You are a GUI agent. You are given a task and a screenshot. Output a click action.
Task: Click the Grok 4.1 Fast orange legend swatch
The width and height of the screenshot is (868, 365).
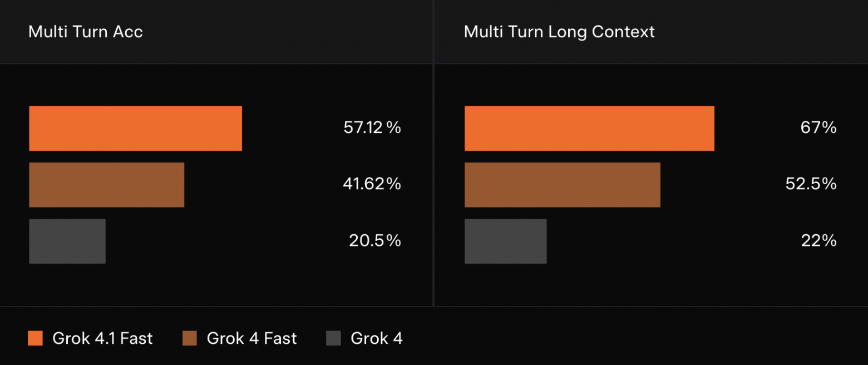[35, 338]
